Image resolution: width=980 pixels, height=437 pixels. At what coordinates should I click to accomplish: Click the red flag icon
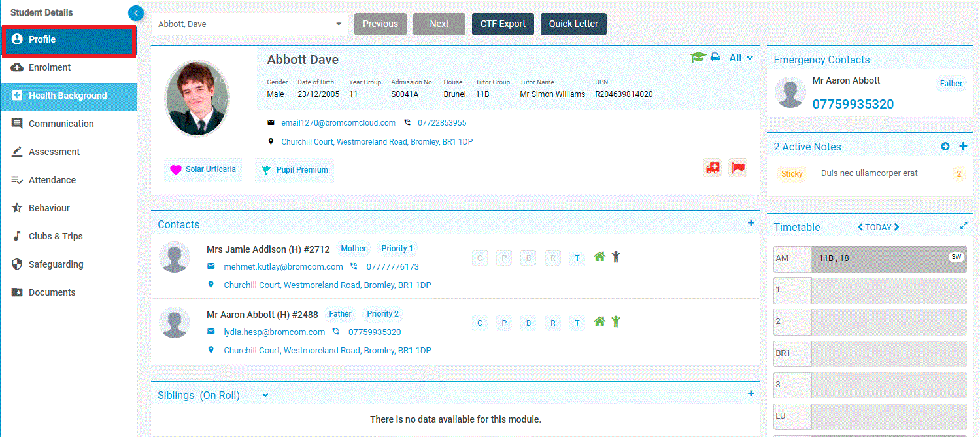pos(738,167)
